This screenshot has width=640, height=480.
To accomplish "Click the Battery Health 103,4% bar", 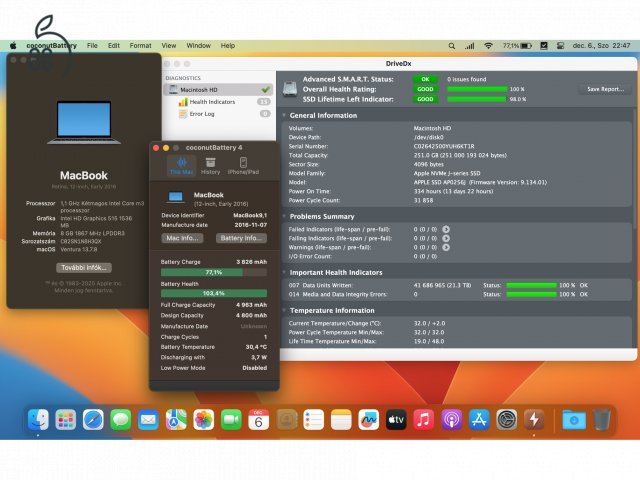I will (214, 293).
